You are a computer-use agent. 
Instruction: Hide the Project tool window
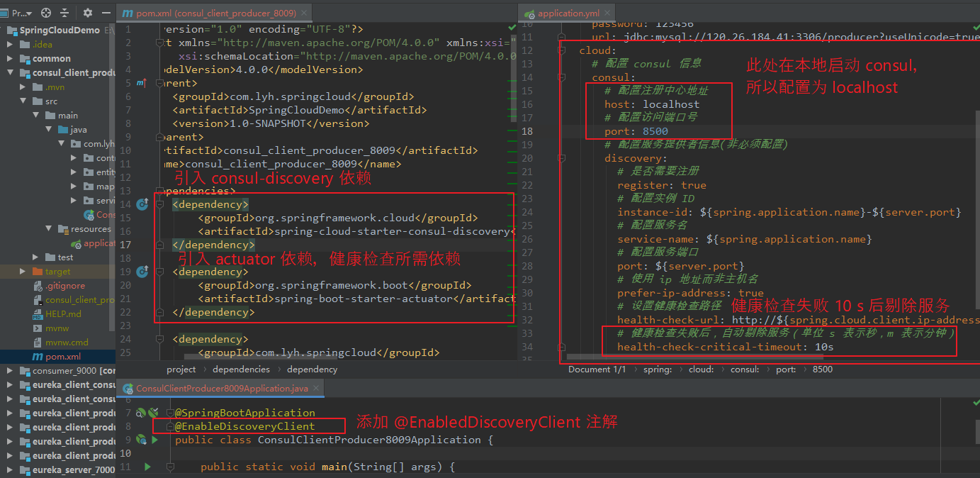coord(106,13)
